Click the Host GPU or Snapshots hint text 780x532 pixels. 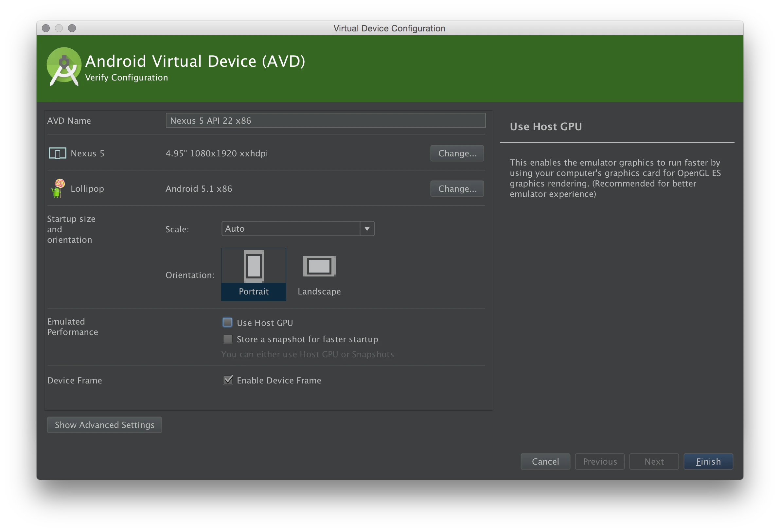pos(308,354)
